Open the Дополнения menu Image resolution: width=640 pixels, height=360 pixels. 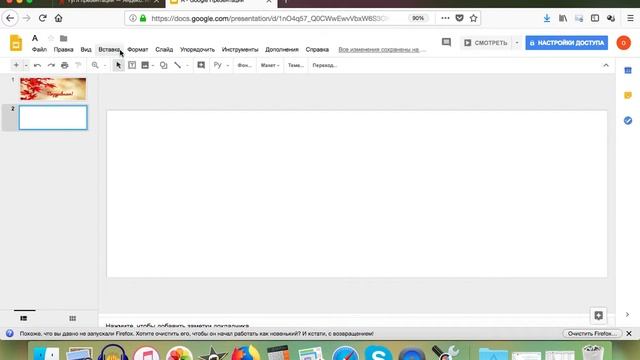[282, 49]
